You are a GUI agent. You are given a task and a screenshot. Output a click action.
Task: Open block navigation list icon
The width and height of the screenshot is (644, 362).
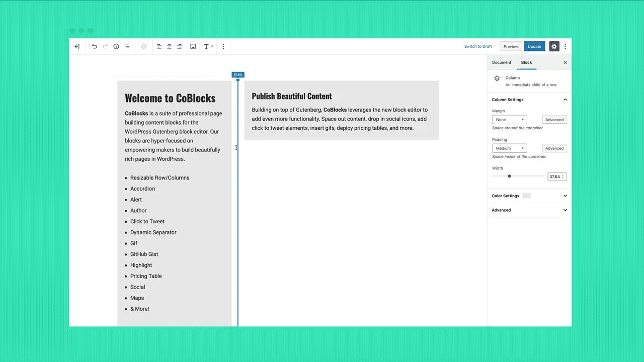tap(127, 46)
